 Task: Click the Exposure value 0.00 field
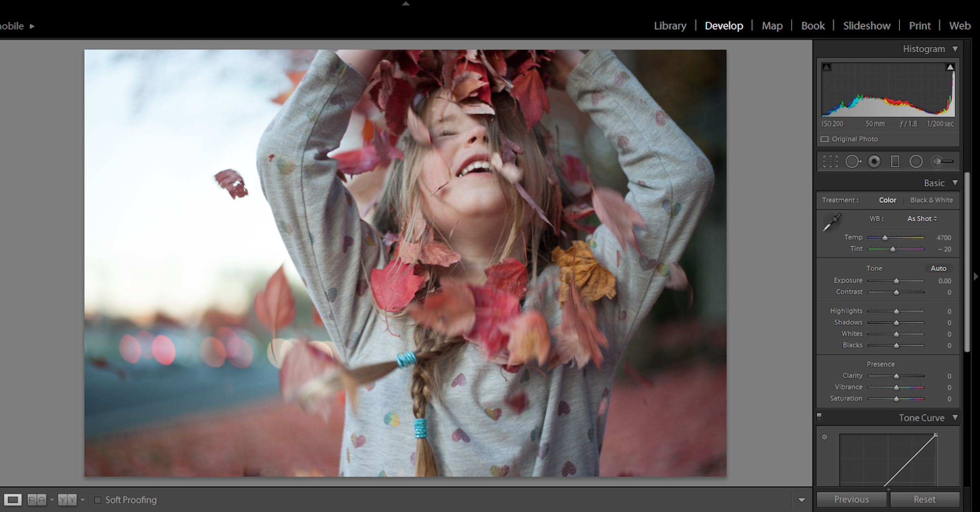(x=944, y=281)
